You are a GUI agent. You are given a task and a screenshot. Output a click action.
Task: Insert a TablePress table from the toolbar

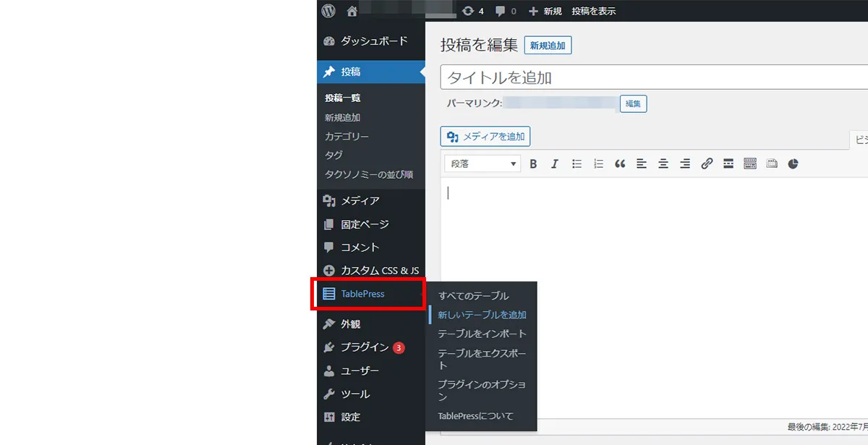(x=772, y=163)
